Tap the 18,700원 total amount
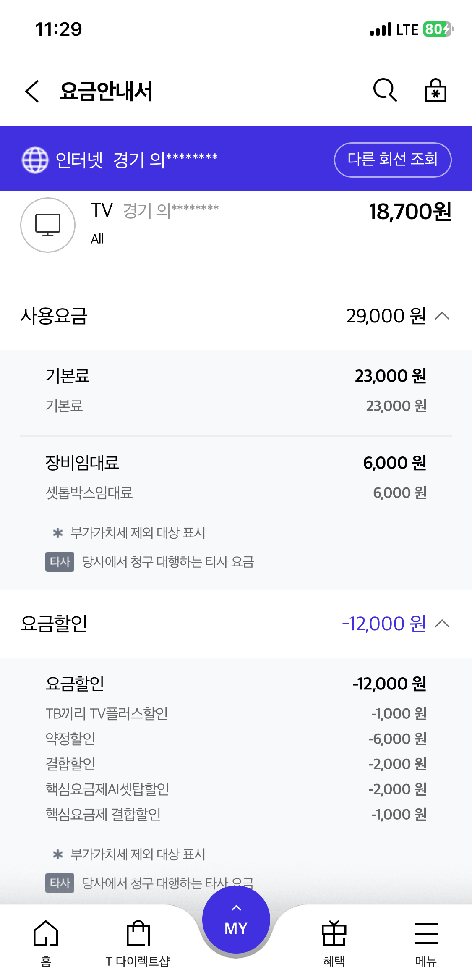Screen dimensions: 472x980 410,211
